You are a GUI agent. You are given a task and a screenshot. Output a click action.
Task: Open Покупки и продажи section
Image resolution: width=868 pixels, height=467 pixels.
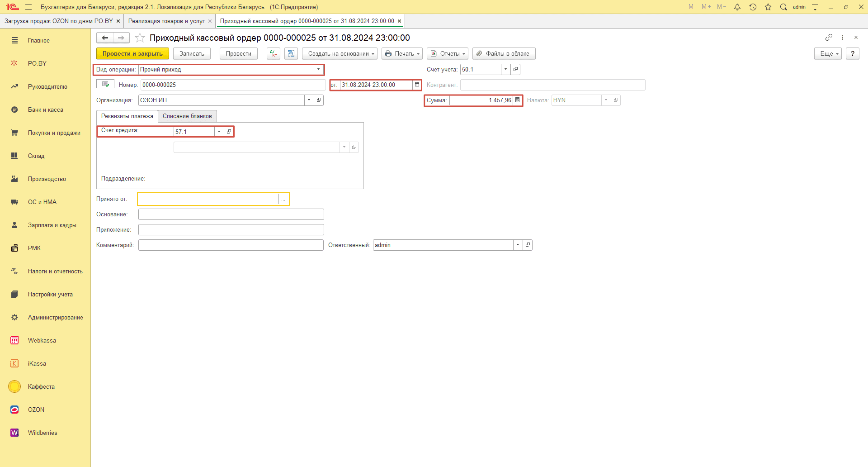(45, 133)
